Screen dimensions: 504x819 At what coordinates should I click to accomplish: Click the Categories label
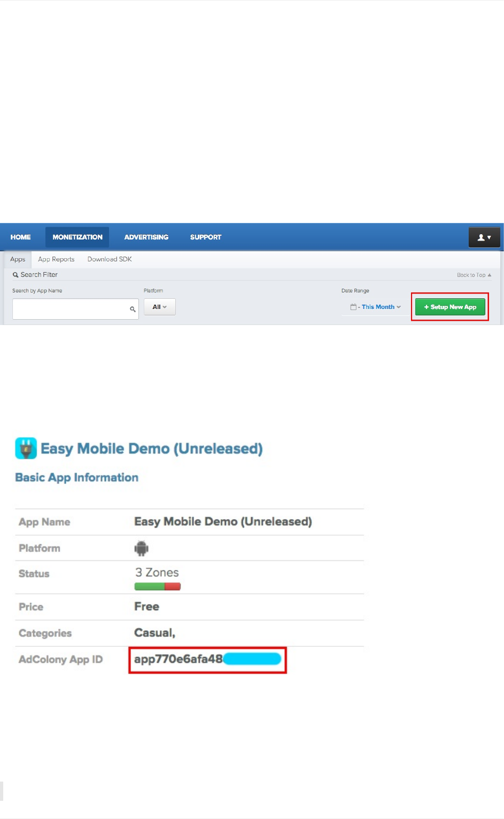[45, 633]
